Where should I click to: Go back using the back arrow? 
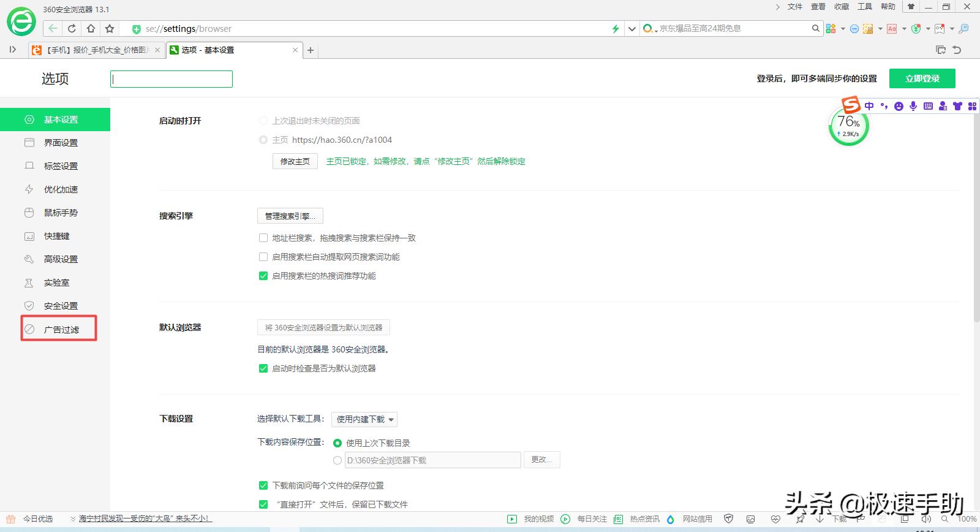53,28
